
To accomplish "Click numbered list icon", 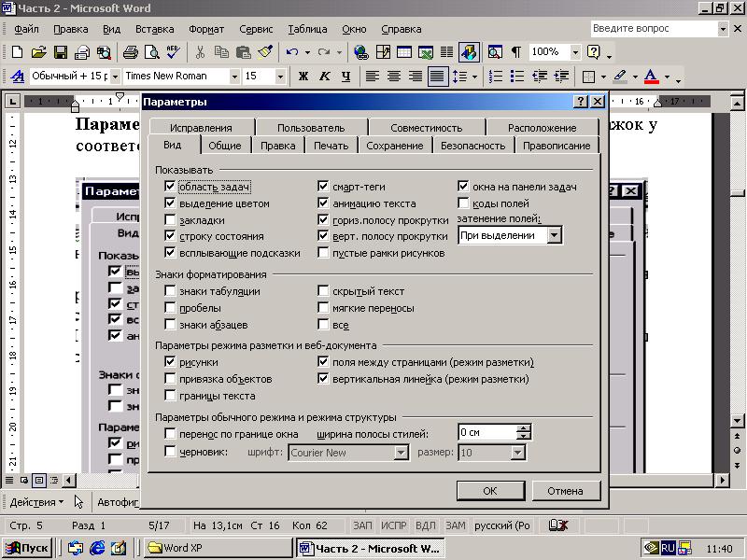I will pos(496,77).
